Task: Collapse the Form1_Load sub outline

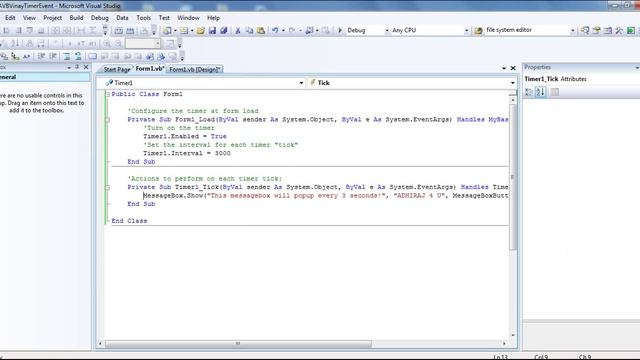Action: (108, 120)
